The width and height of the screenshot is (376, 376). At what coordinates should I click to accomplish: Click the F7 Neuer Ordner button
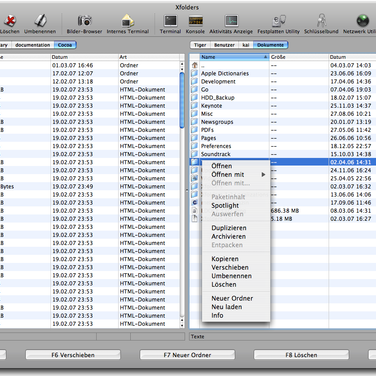(x=187, y=355)
